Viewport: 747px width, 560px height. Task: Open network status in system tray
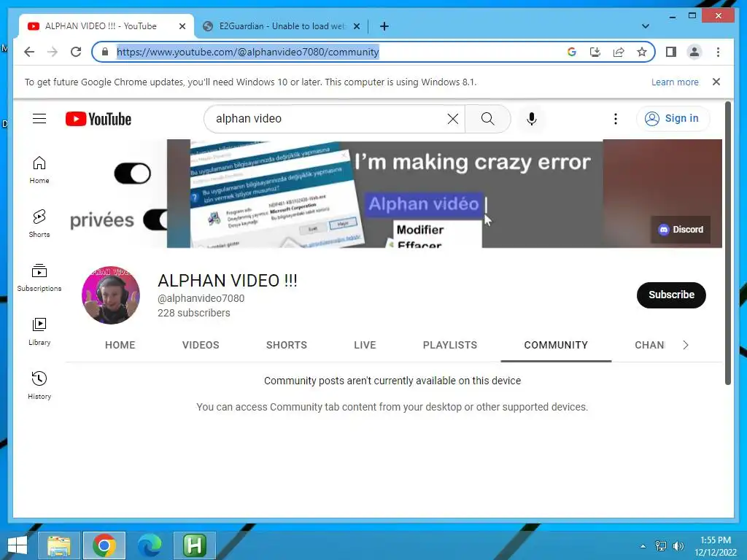(x=661, y=545)
